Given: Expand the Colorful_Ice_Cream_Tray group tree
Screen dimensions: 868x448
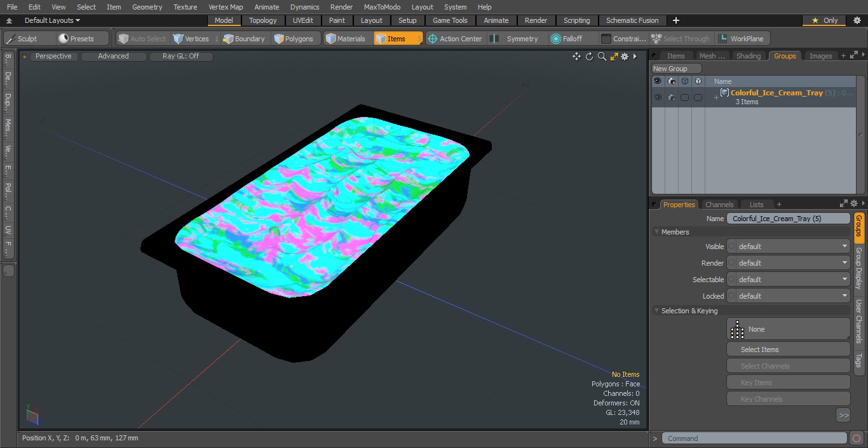Looking at the screenshot, I should pyautogui.click(x=716, y=97).
